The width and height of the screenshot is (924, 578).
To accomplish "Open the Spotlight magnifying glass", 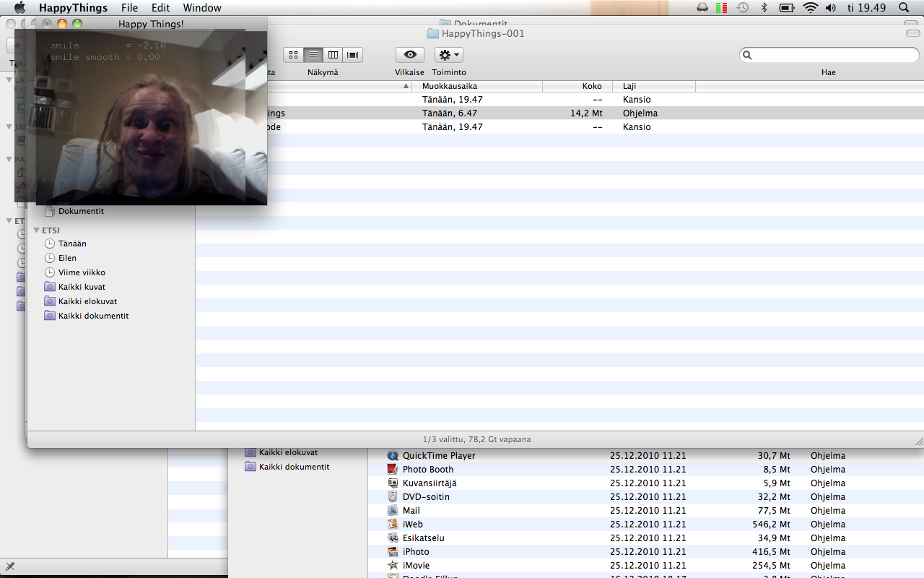I will coord(904,8).
